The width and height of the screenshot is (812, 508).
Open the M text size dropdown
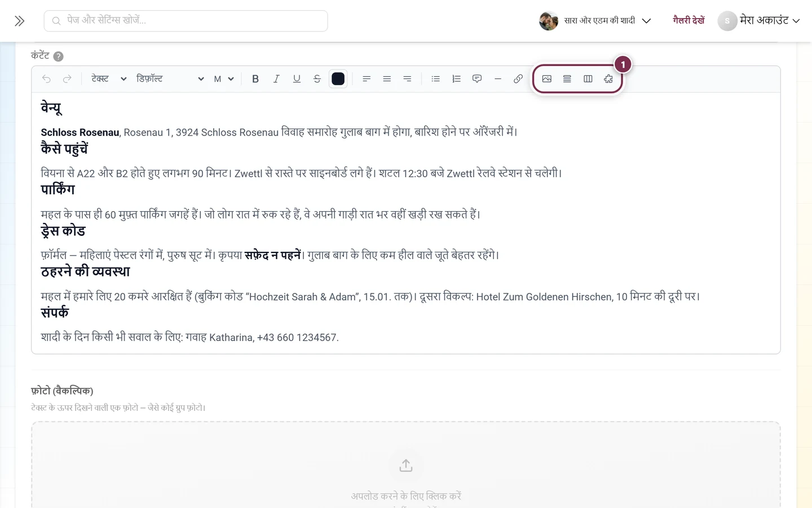pyautogui.click(x=224, y=79)
